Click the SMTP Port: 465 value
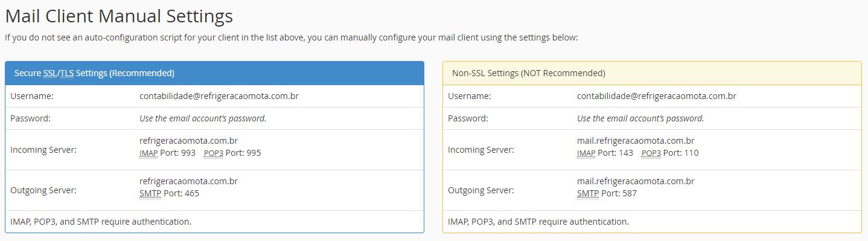This screenshot has height=241, width=868. pyautogui.click(x=169, y=193)
